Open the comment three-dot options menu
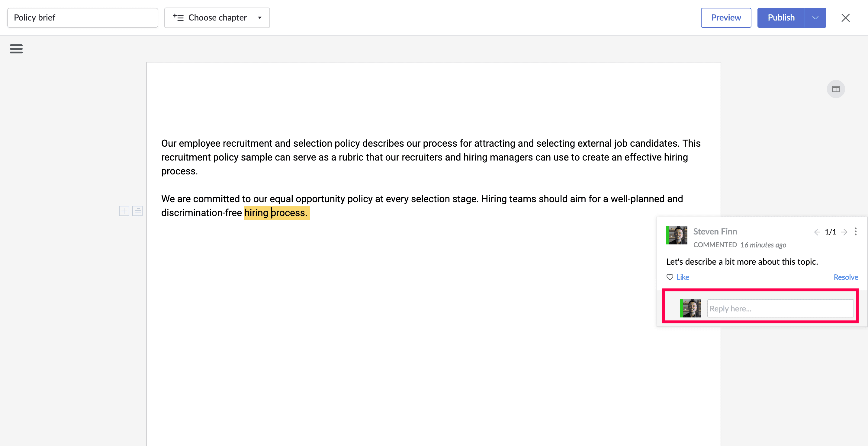This screenshot has width=868, height=446. (856, 231)
